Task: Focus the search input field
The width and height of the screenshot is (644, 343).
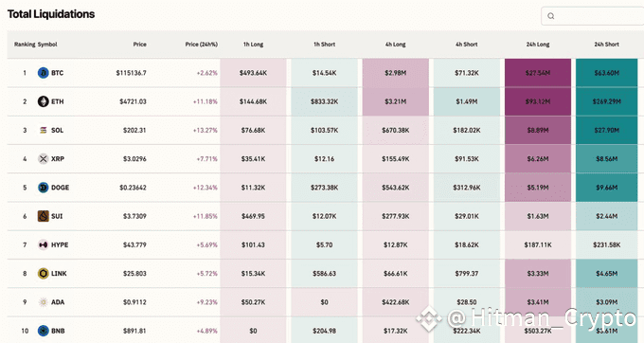Action: [592, 16]
